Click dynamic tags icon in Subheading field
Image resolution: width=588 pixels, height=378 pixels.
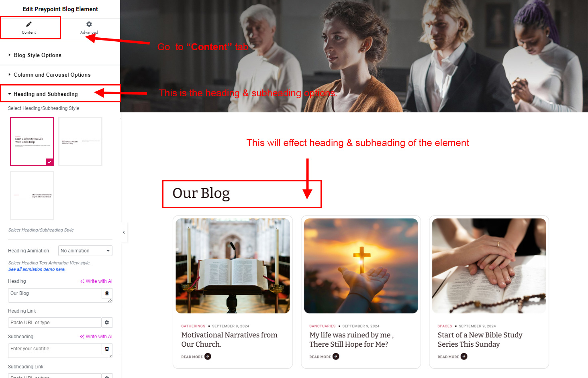tap(107, 349)
